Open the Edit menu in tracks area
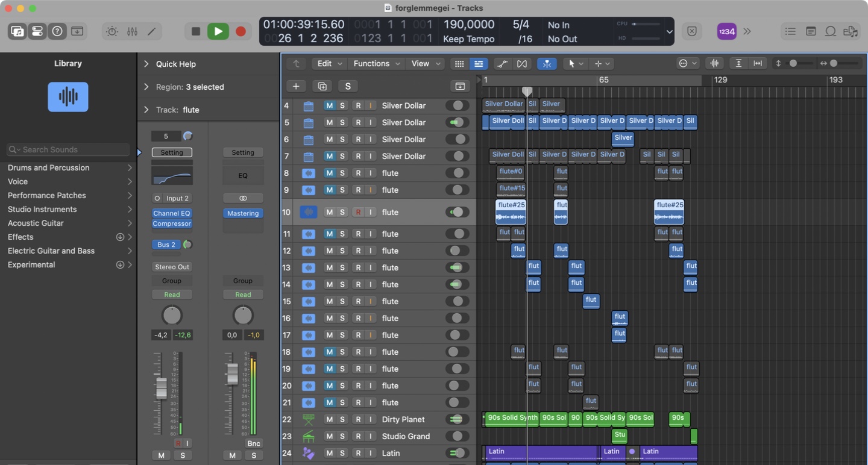This screenshot has width=868, height=465. 329,64
